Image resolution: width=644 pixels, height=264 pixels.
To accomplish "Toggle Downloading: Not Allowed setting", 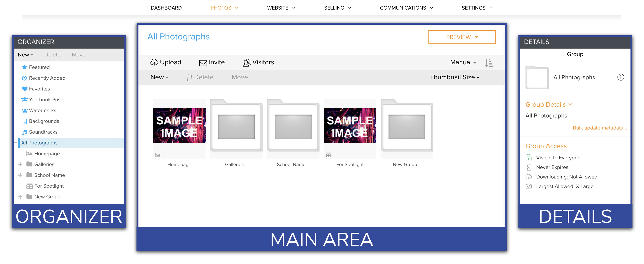I will point(566,177).
